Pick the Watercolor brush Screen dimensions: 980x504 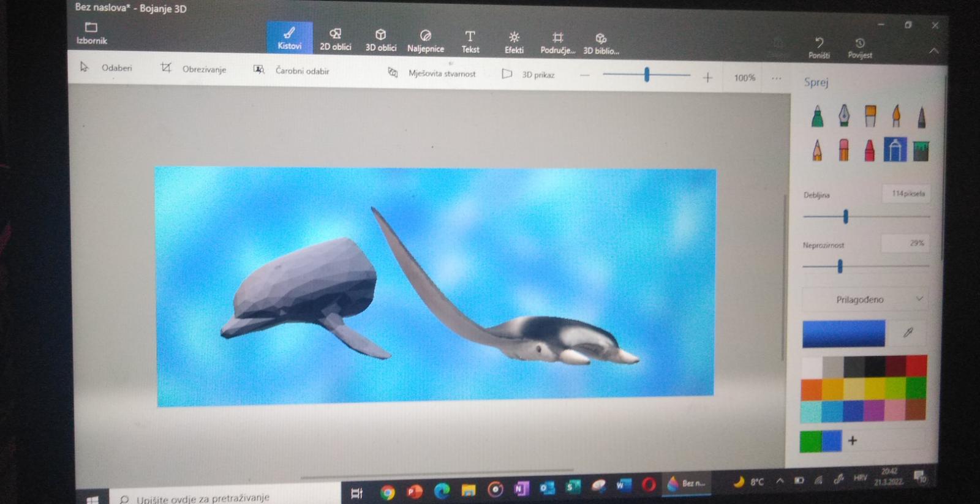(x=896, y=116)
